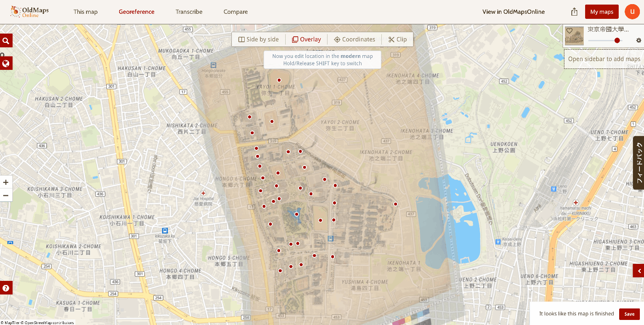The image size is (644, 325).
Task: Zoom in with the plus button
Action: coord(6,182)
